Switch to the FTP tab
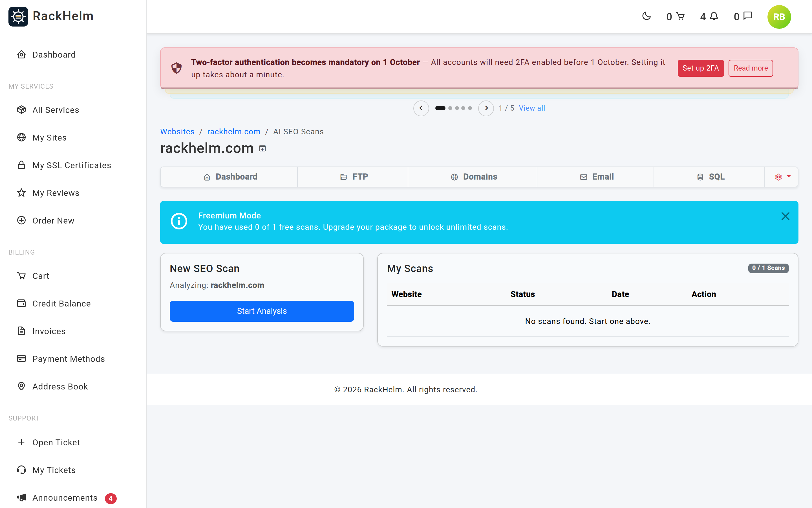The height and width of the screenshot is (508, 812). 353,177
